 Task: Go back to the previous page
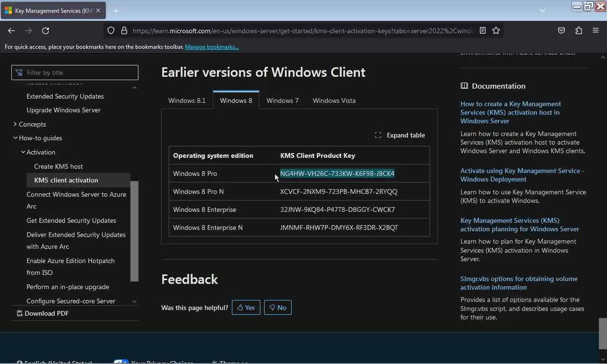tap(11, 30)
